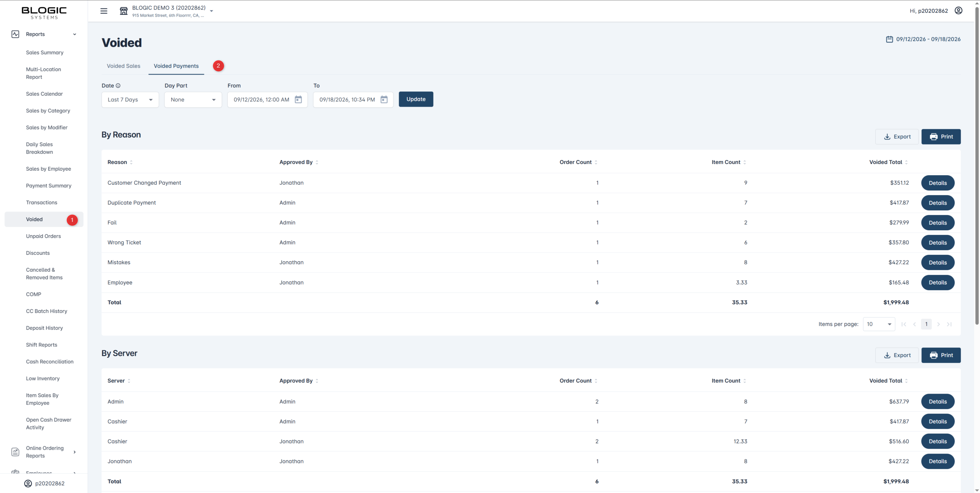The width and height of the screenshot is (980, 493).
Task: Click the Date info icon
Action: coord(118,86)
